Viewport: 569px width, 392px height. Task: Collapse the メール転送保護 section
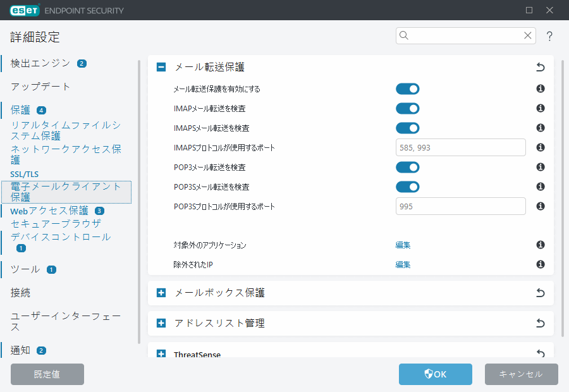click(x=161, y=67)
